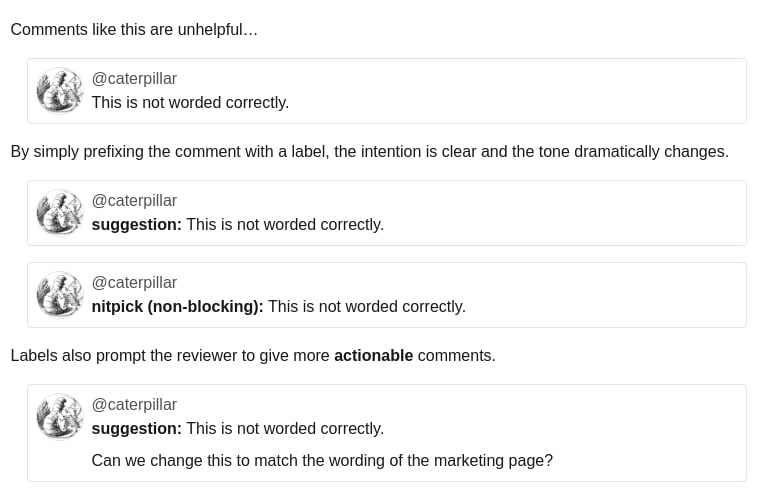Click the bold word 'actionable'
This screenshot has width=758, height=495.
pyautogui.click(x=374, y=355)
